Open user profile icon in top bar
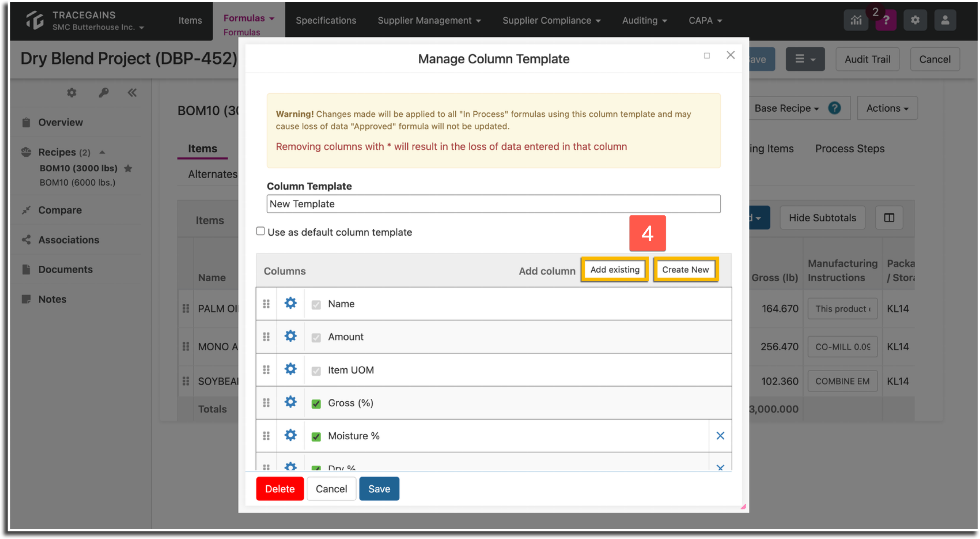Screen dimensions: 980x539 (945, 20)
